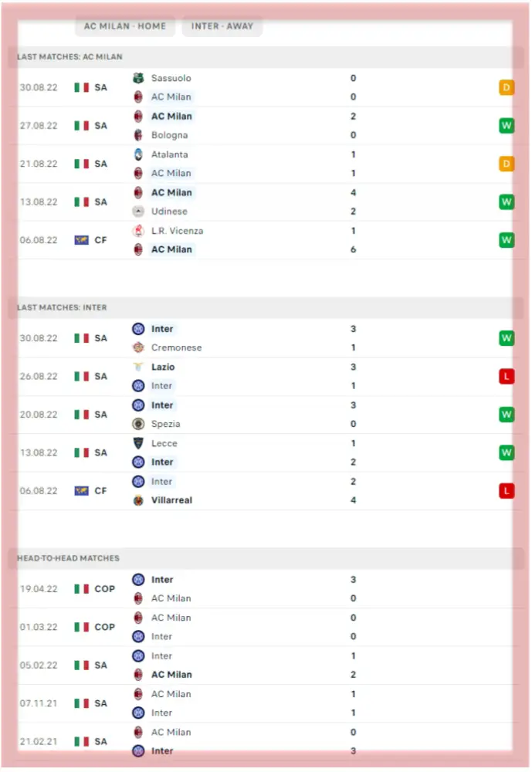Click the 19.04.22 head-to-head match date
Image resolution: width=532 pixels, height=772 pixels.
pos(39,589)
